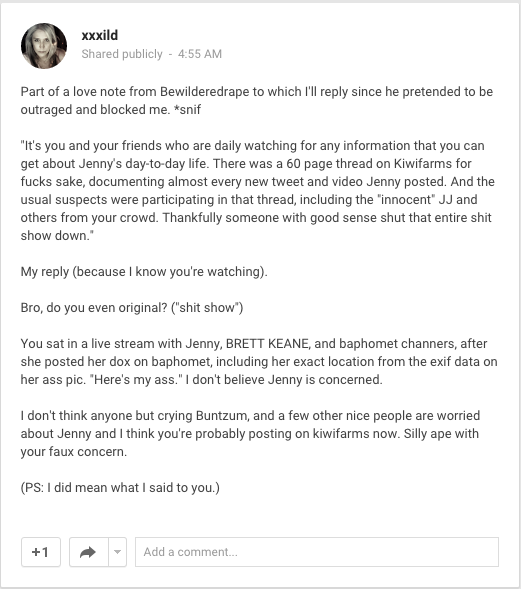This screenshot has height=589, width=521.
Task: Click the +1 button on the post
Action: coord(41,552)
